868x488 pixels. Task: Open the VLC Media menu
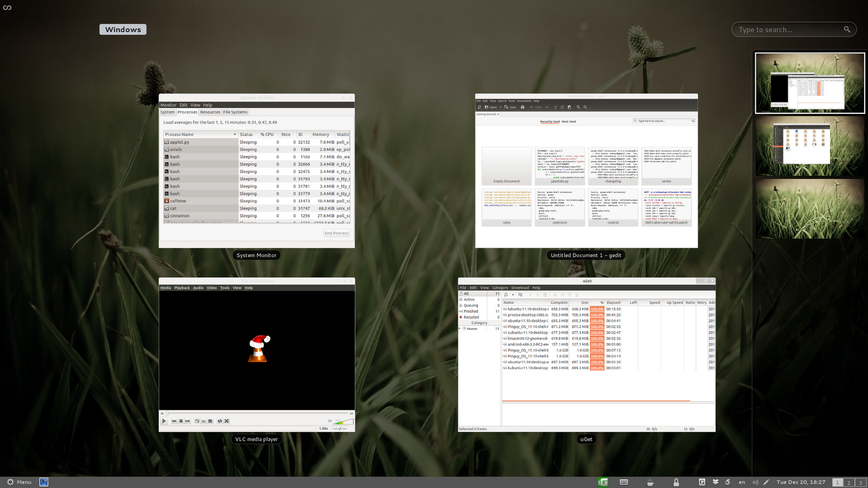click(x=165, y=288)
